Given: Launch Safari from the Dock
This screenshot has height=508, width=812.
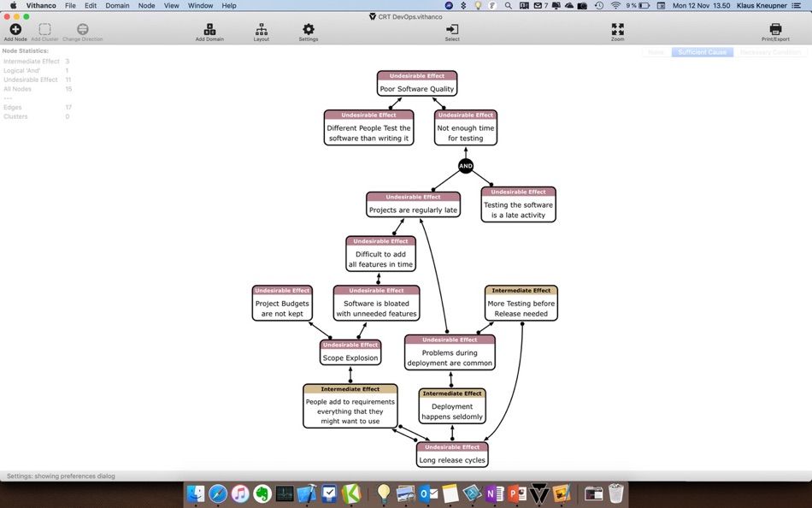Looking at the screenshot, I should [218, 494].
